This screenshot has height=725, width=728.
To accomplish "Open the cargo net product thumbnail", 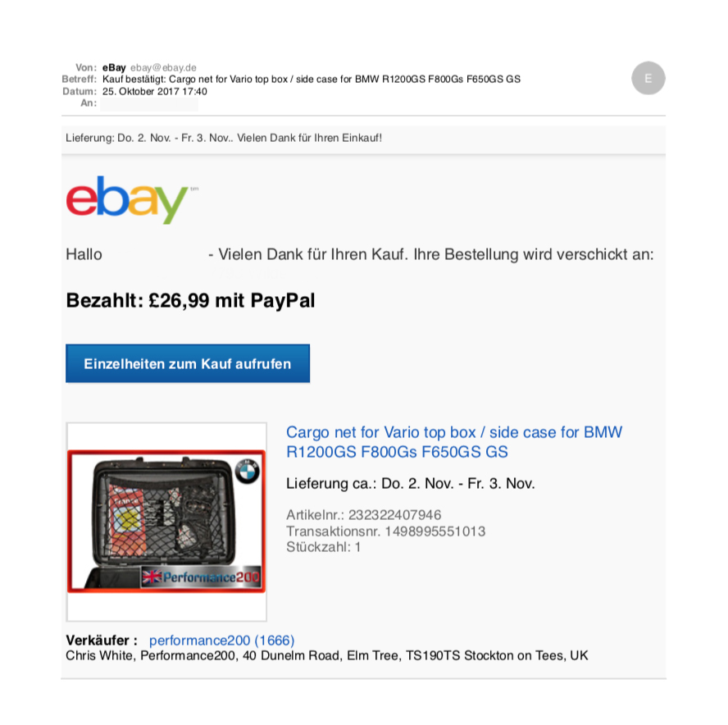I will click(166, 522).
